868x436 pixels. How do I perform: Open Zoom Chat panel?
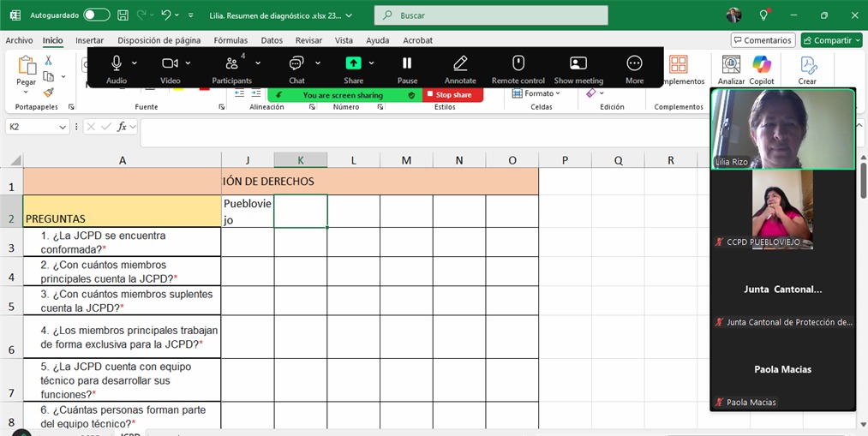(296, 69)
